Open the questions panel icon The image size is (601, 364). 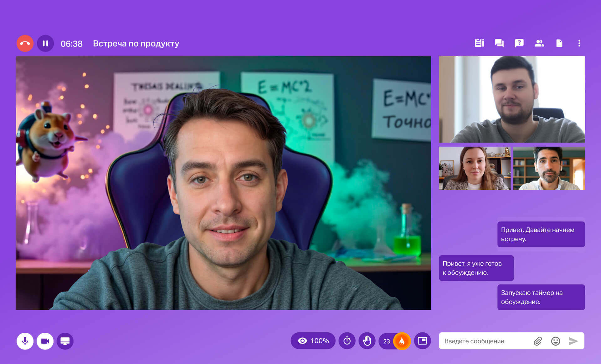519,43
